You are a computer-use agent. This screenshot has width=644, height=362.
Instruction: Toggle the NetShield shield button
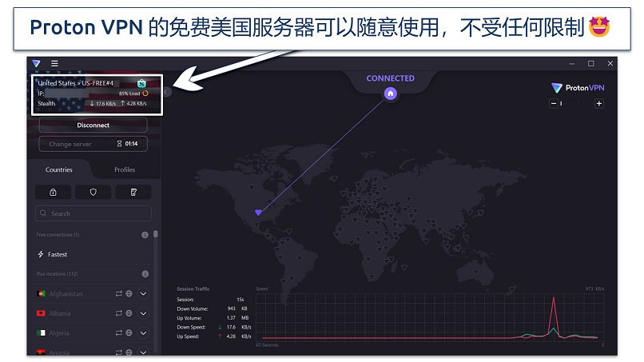[93, 192]
